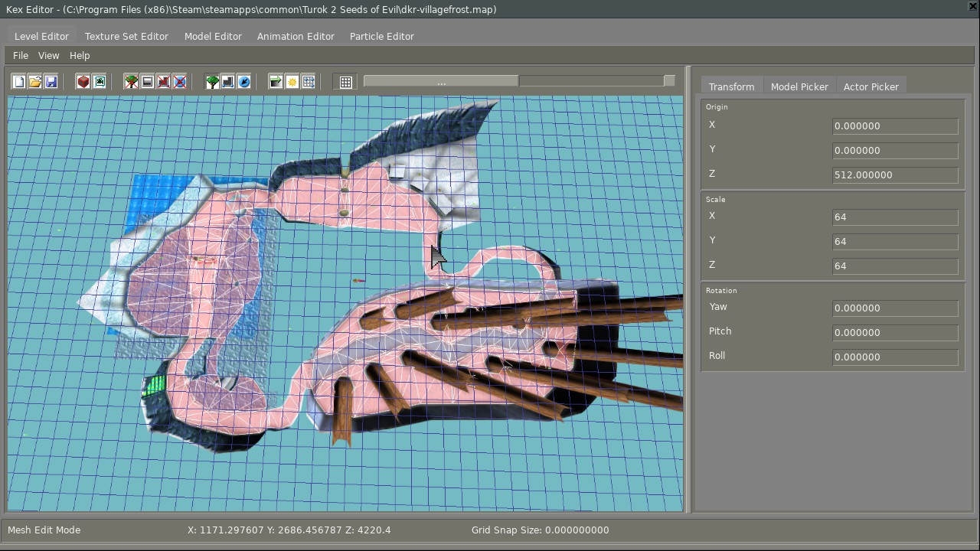Click the New file icon

point(19,82)
